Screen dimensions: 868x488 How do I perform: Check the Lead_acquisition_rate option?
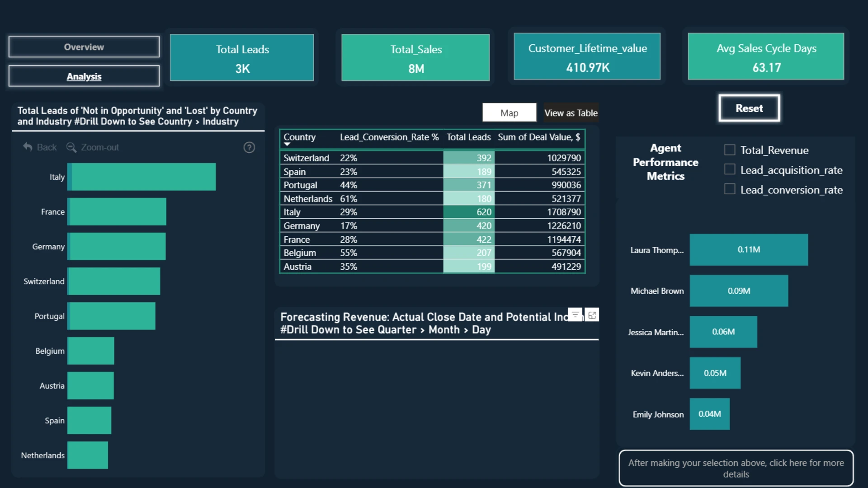click(730, 169)
